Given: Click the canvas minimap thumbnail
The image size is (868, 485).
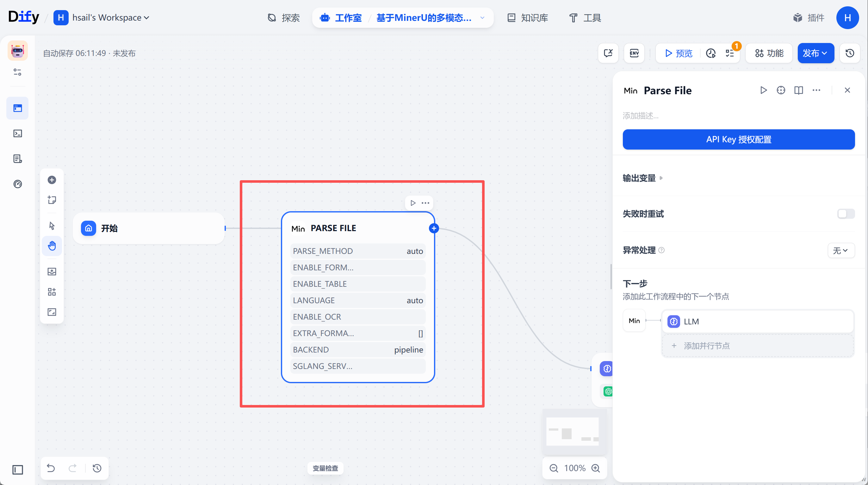Looking at the screenshot, I should (x=574, y=432).
